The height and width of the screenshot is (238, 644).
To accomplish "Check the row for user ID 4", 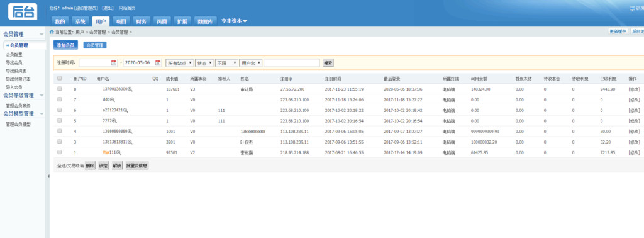I will coord(60,131).
